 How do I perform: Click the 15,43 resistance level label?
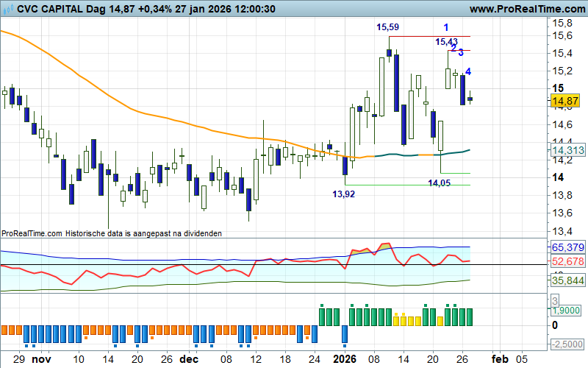(446, 42)
